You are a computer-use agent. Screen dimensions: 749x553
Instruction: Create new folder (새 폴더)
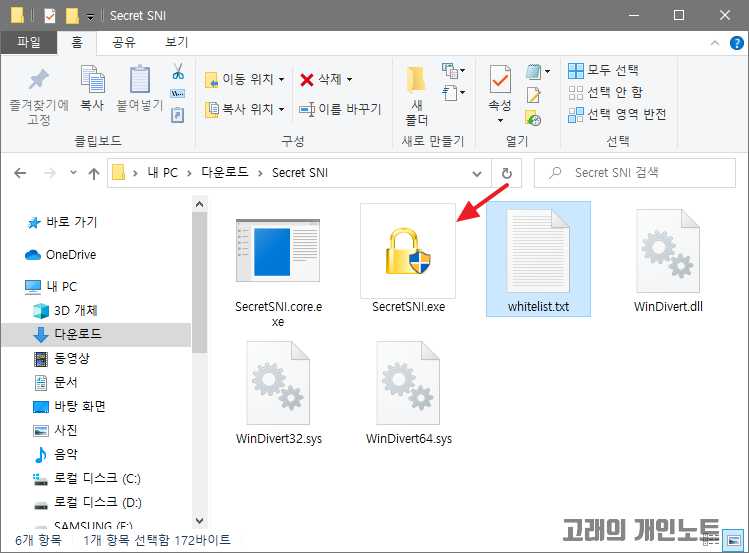(x=417, y=96)
